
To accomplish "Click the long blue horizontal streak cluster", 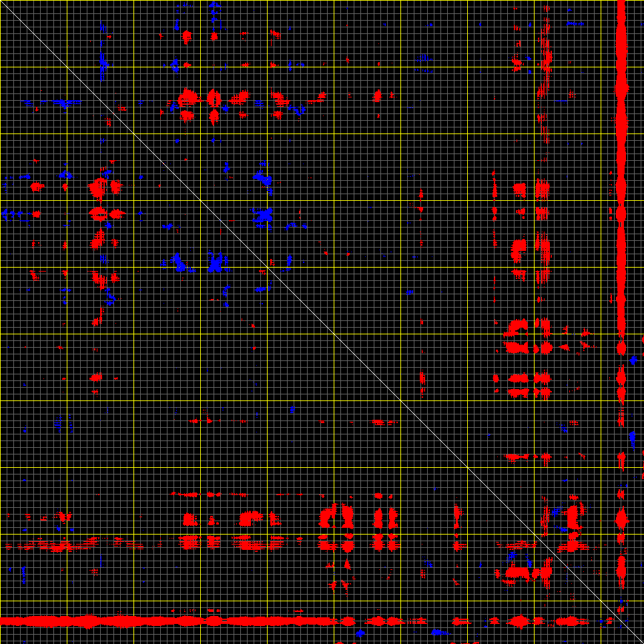I will [51, 102].
